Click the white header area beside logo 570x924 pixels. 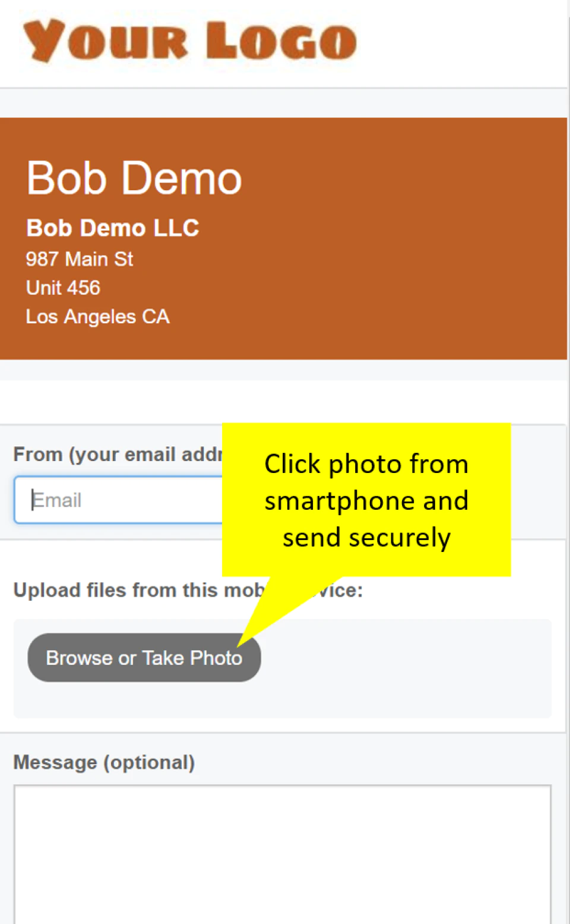coord(463,42)
